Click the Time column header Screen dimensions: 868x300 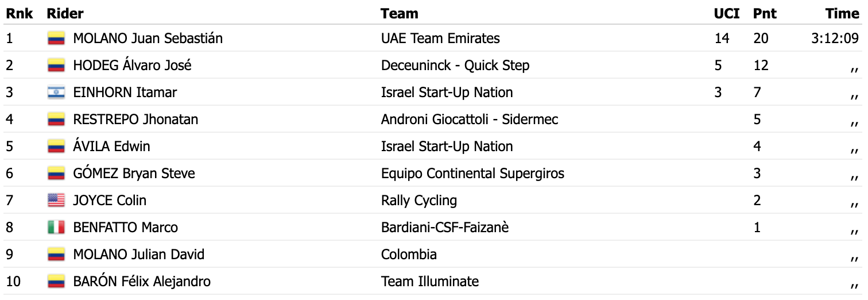[842, 14]
